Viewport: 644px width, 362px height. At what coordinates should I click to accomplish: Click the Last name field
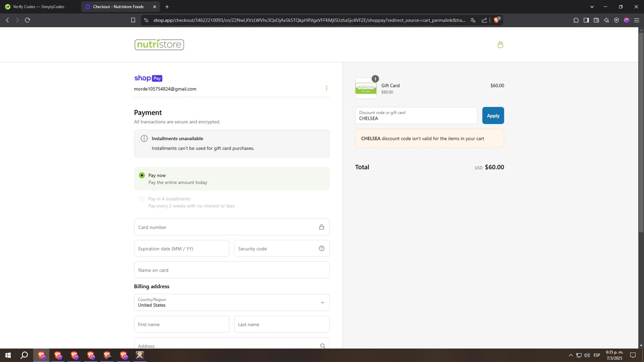pos(282,324)
